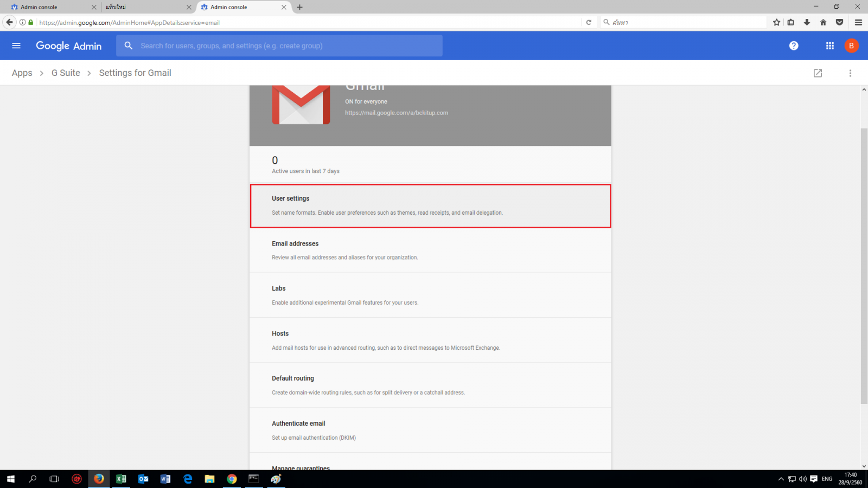Open a new browser tab with plus button

299,7
